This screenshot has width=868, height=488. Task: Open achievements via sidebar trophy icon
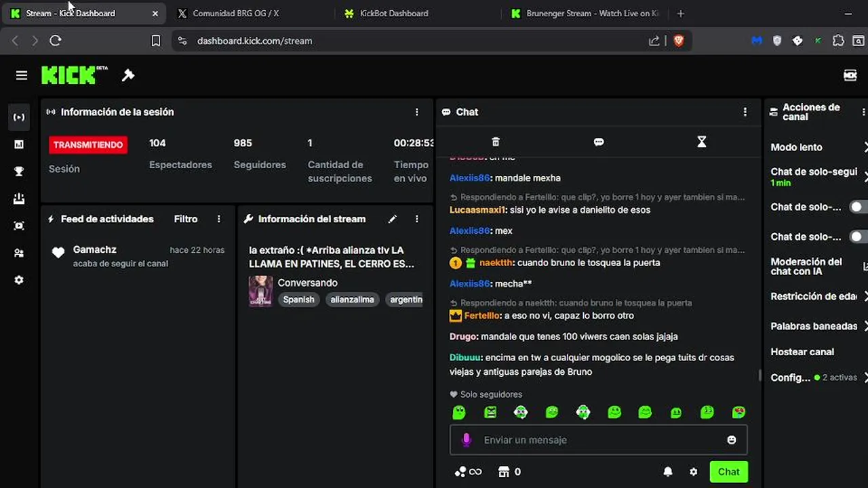click(x=19, y=171)
